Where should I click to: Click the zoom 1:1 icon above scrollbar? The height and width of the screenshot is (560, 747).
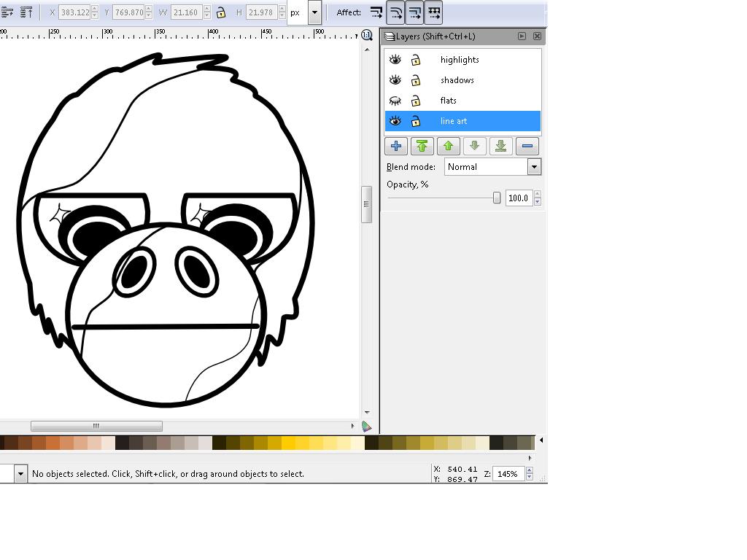pos(367,35)
